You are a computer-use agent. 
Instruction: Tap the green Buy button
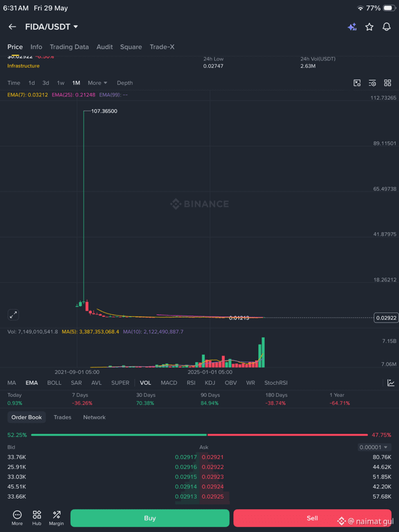tap(150, 518)
